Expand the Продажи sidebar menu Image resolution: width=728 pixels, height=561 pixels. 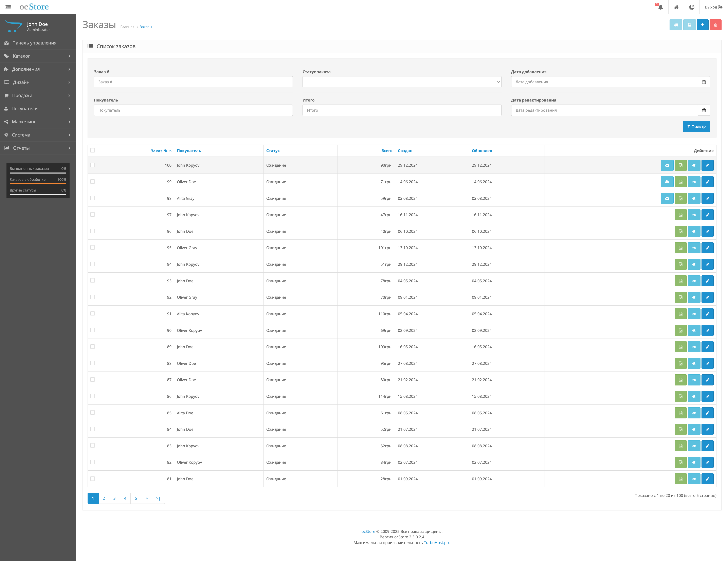coord(38,95)
